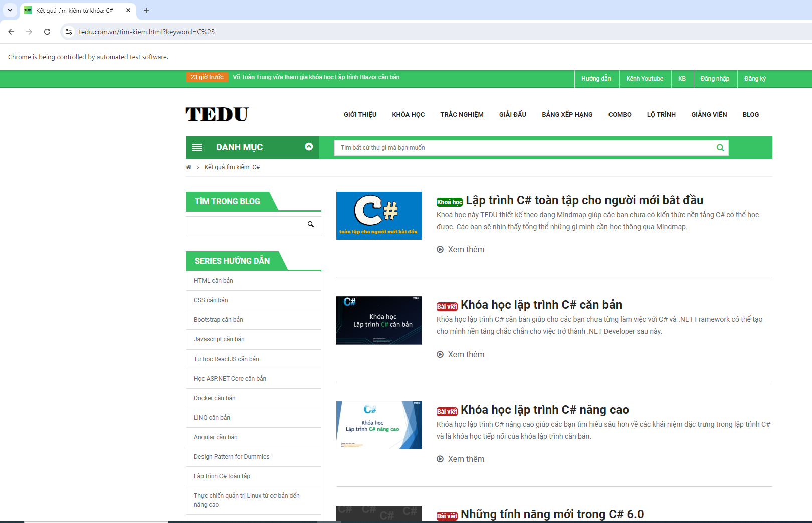Click the DANH MỤC list icon
812x523 pixels.
point(197,148)
